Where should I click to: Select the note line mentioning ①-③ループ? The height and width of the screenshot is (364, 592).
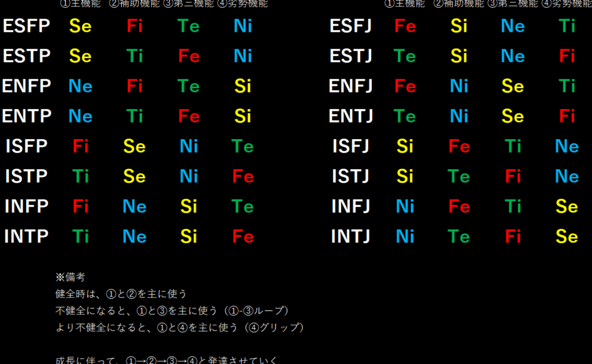pyautogui.click(x=172, y=311)
